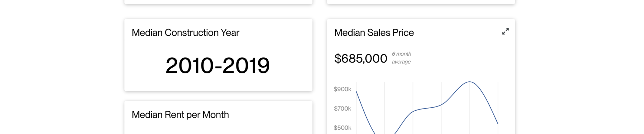Click the Median Construction Year heading

[185, 32]
